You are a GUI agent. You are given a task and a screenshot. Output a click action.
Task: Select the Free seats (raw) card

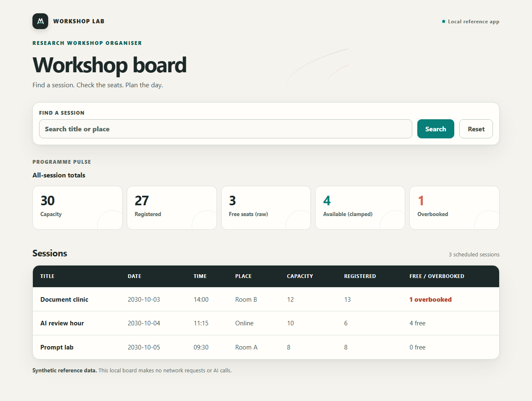(266, 208)
